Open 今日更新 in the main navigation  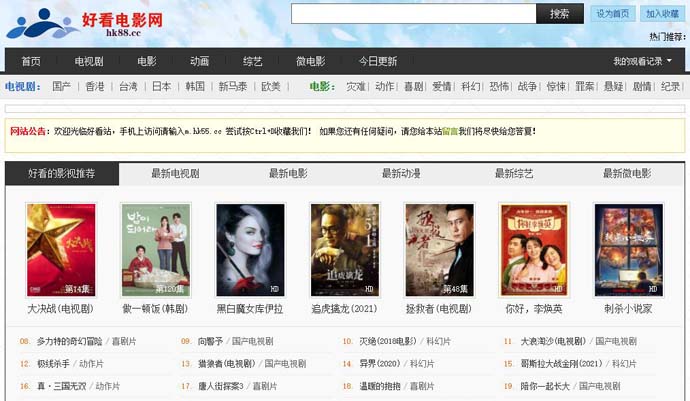tap(378, 61)
